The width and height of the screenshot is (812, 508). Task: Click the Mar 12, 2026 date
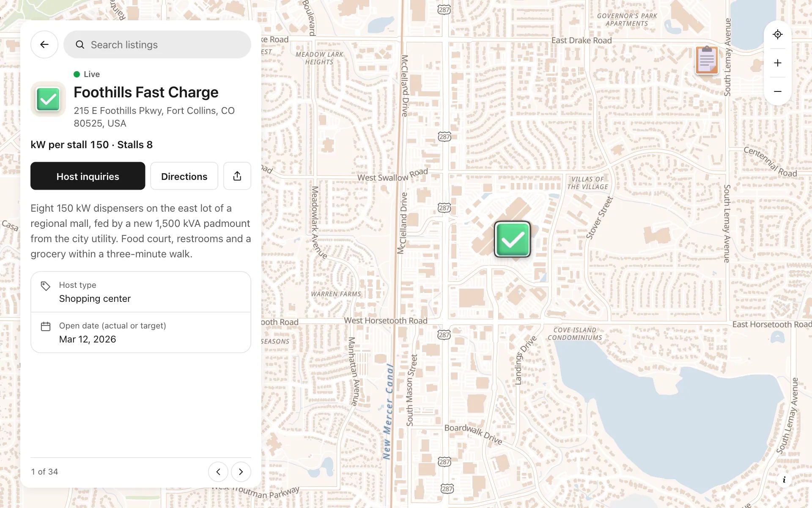(x=88, y=340)
